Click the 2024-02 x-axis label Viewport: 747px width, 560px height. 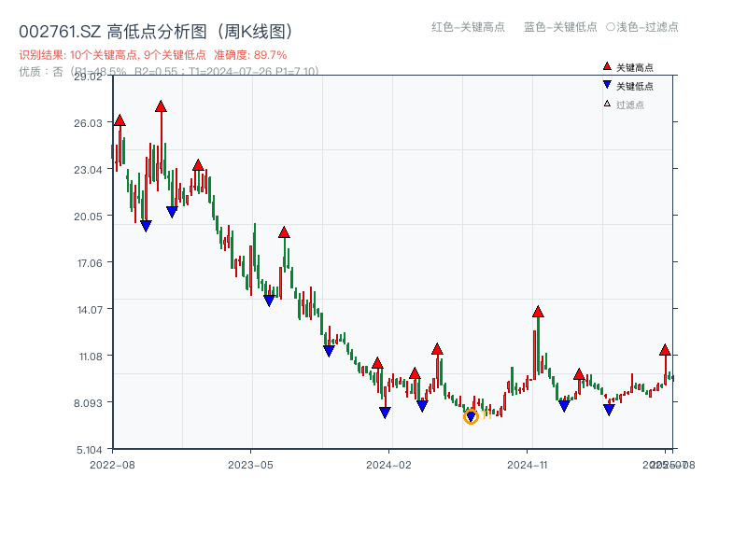click(389, 463)
